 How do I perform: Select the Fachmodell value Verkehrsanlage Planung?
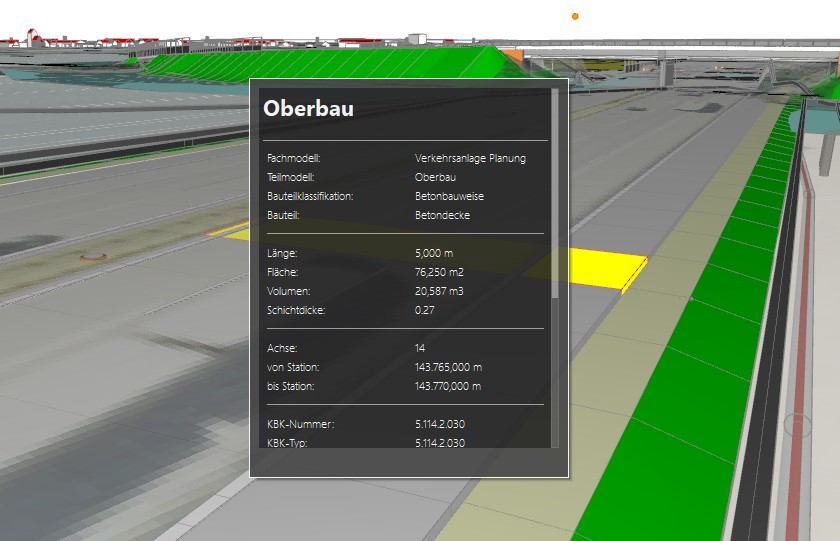coord(470,158)
